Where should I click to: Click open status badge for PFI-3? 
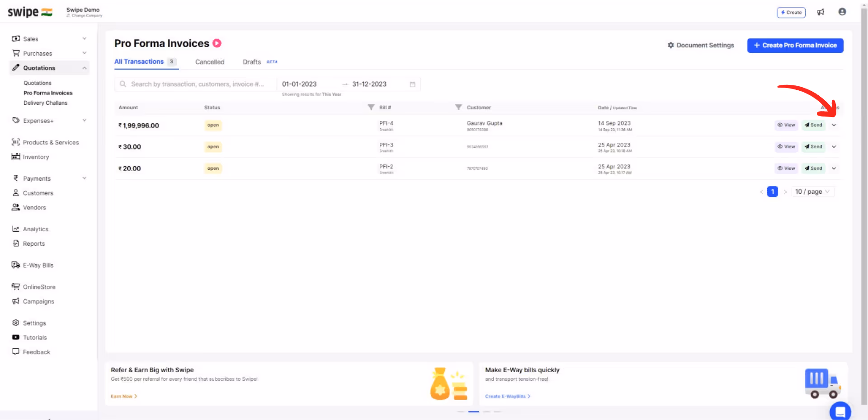point(213,147)
